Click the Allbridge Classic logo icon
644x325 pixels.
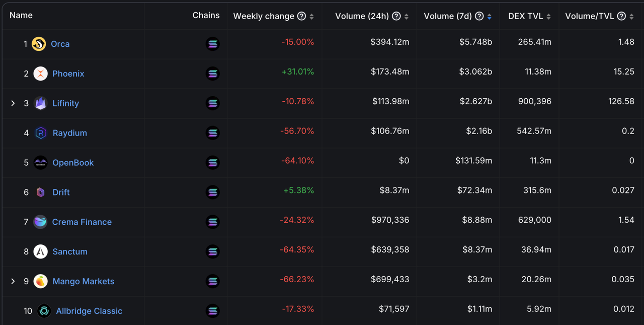44,311
